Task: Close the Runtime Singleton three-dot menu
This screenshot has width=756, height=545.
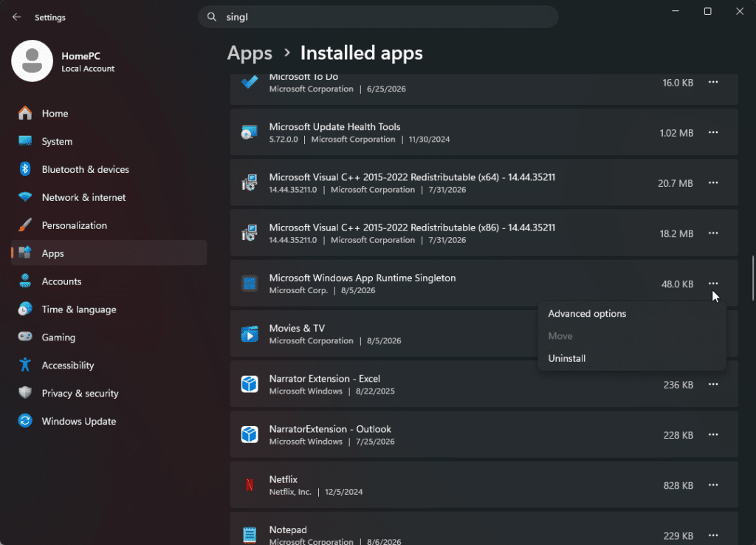Action: pyautogui.click(x=713, y=284)
